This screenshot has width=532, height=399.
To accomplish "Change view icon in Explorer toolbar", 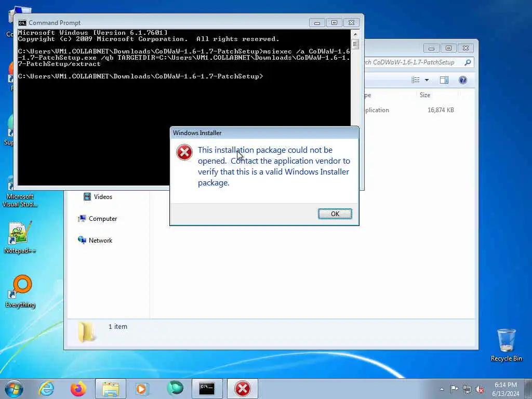I will click(415, 80).
